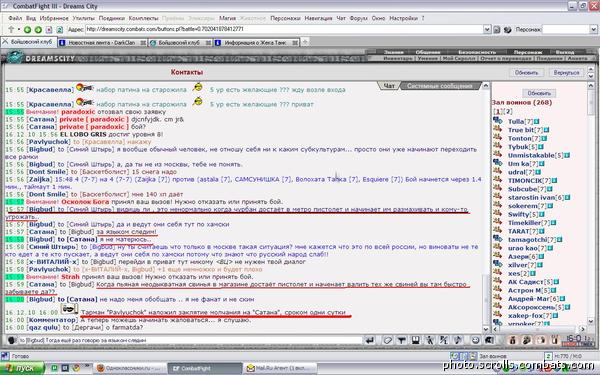Click the chat window vertical scrollbar
The width and height of the screenshot is (600, 375).
click(486, 207)
